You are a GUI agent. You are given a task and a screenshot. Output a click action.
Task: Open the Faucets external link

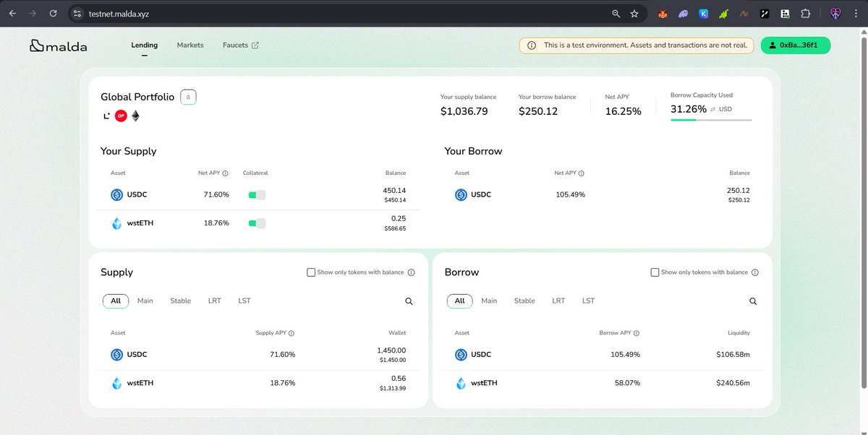coord(241,45)
